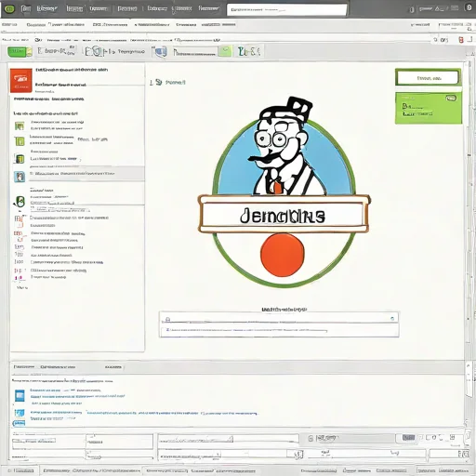Click the round icon at the top-right corner
This screenshot has height=476, width=476.
[x=469, y=8]
